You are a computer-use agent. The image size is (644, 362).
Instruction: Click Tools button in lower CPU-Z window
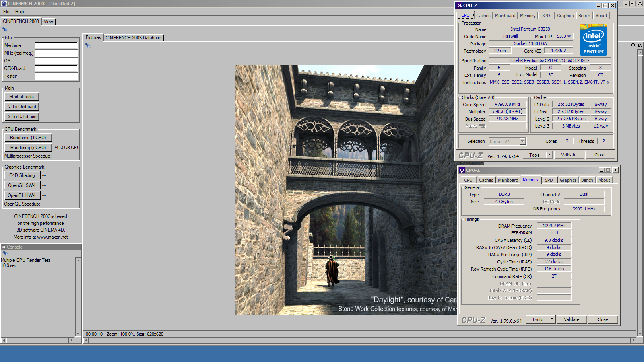pyautogui.click(x=537, y=320)
